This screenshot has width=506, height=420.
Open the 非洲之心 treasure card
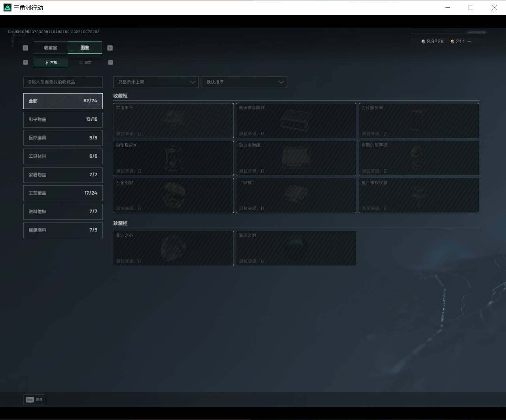[173, 248]
